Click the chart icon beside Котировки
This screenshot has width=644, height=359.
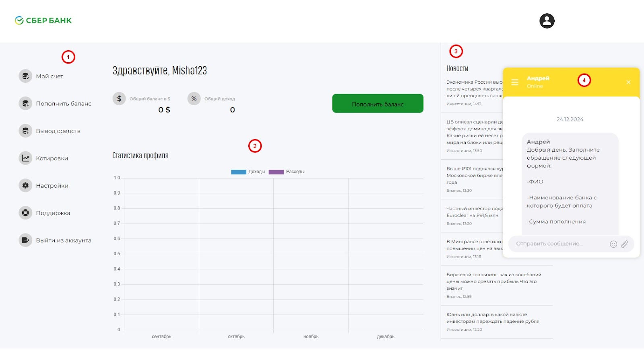coord(25,158)
